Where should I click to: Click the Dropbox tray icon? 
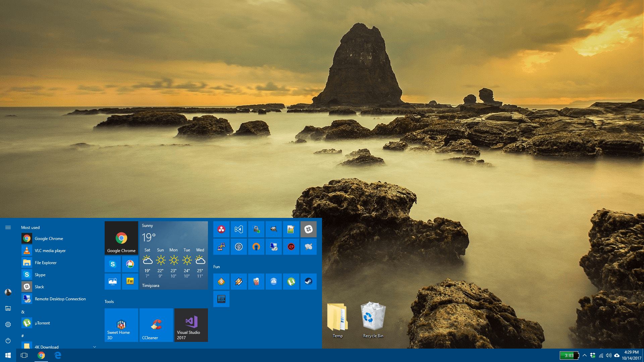[x=593, y=355]
